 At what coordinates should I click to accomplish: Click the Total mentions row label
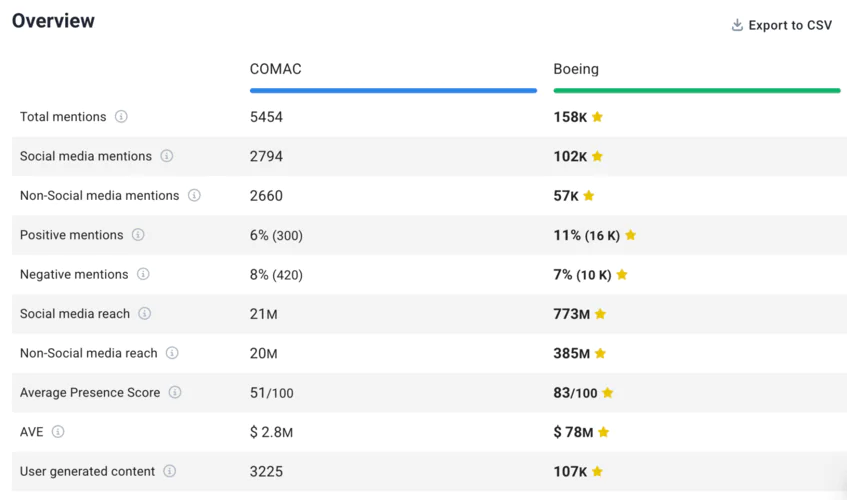point(63,117)
